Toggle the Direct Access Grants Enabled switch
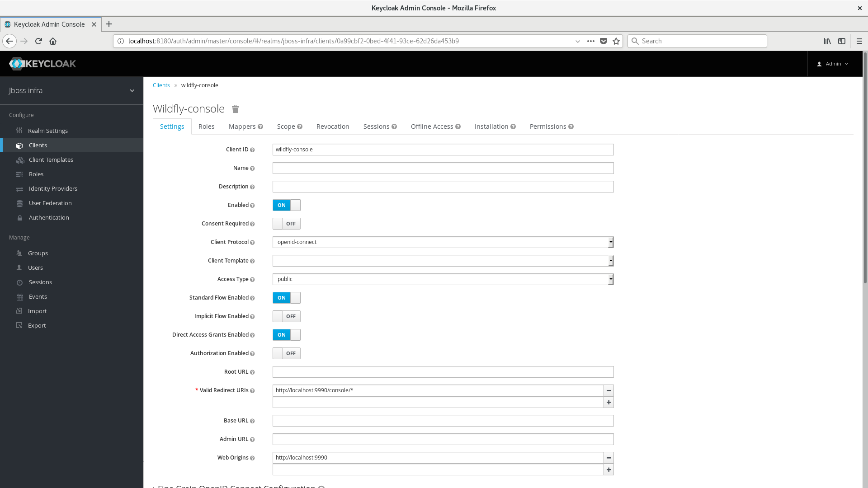 286,334
